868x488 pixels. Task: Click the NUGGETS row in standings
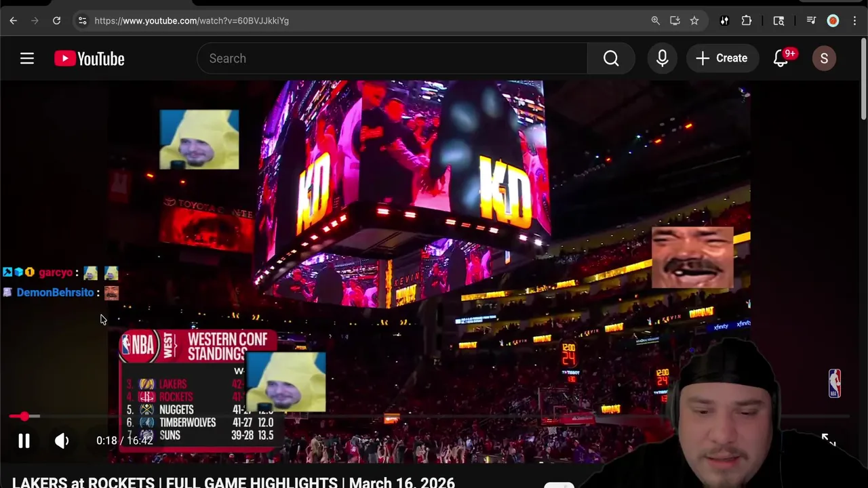(200, 409)
